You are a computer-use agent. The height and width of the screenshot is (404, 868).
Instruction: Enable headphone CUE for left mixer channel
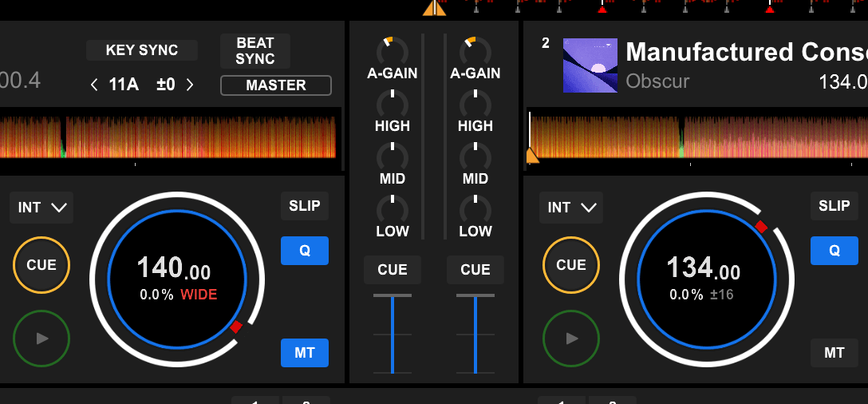(393, 270)
